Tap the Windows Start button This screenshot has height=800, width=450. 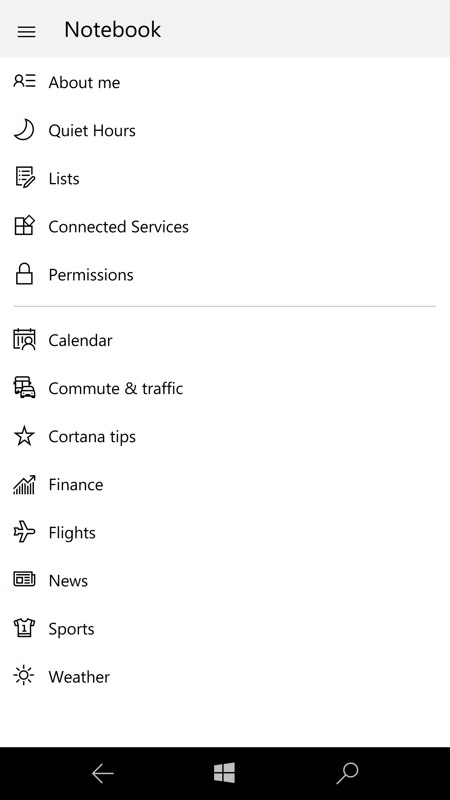(x=224, y=773)
